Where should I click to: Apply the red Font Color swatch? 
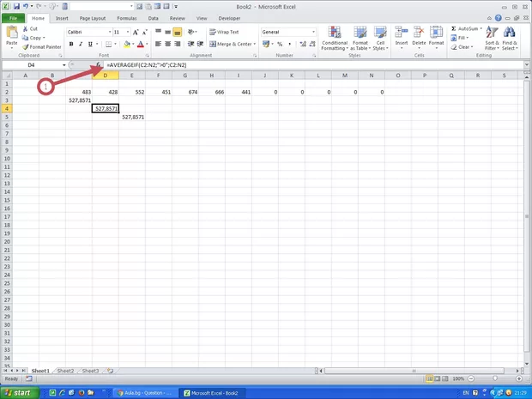pyautogui.click(x=141, y=44)
